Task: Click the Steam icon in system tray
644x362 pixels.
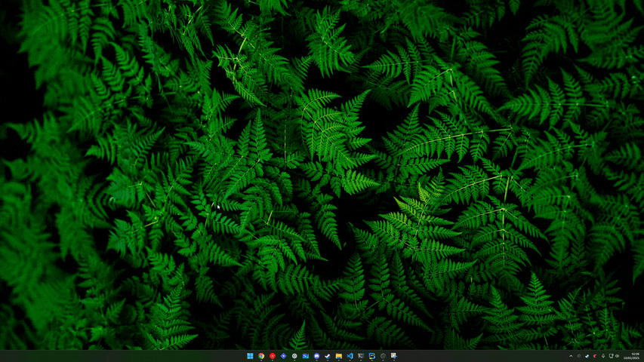Action: coord(587,356)
